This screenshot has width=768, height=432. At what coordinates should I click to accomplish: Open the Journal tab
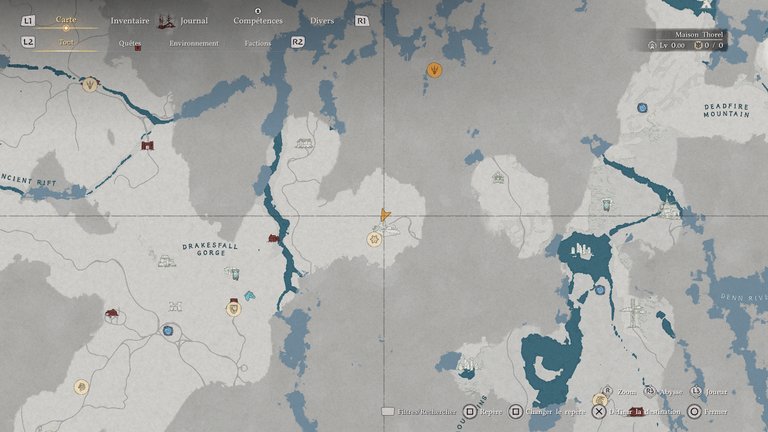pos(194,21)
